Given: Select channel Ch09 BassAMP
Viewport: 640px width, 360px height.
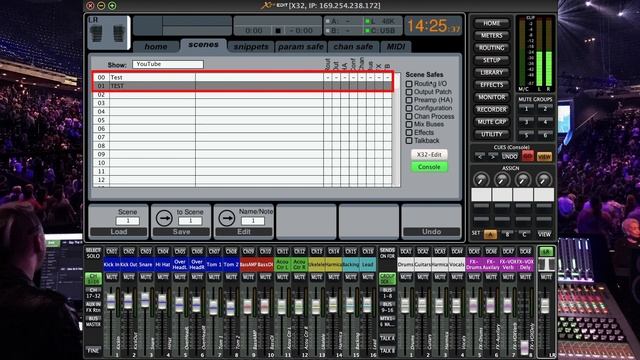Looking at the screenshot, I should pyautogui.click(x=248, y=251).
